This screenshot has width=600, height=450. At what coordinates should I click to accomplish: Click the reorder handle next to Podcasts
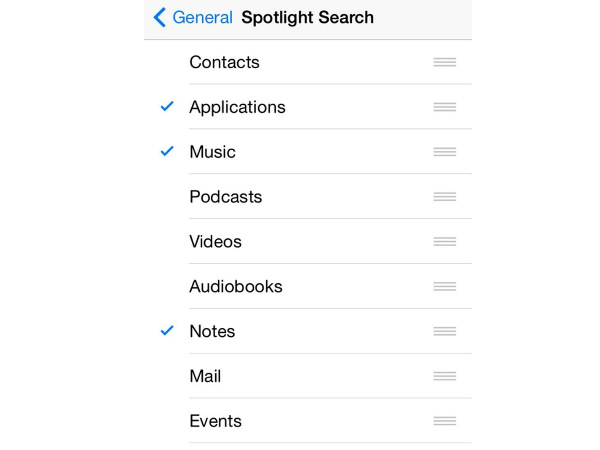pyautogui.click(x=445, y=197)
